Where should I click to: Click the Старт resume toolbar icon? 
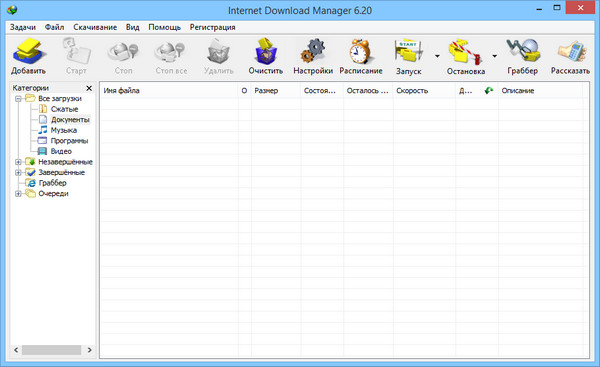[x=76, y=51]
